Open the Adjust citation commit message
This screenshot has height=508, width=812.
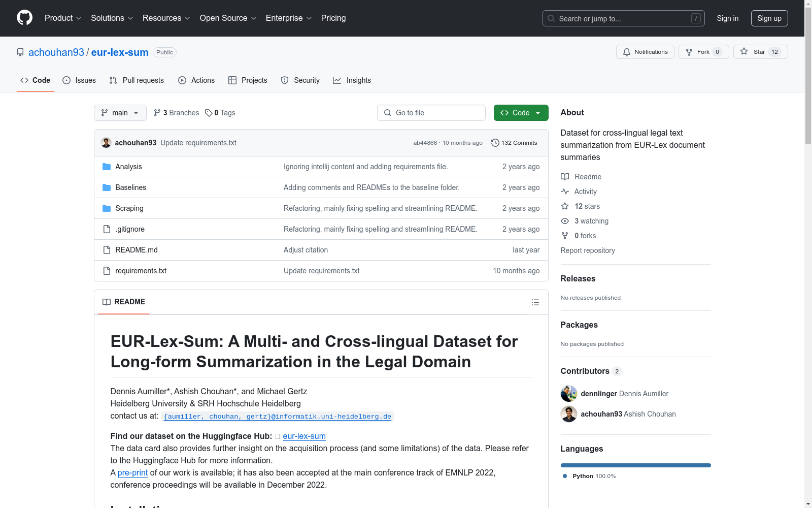tap(306, 250)
